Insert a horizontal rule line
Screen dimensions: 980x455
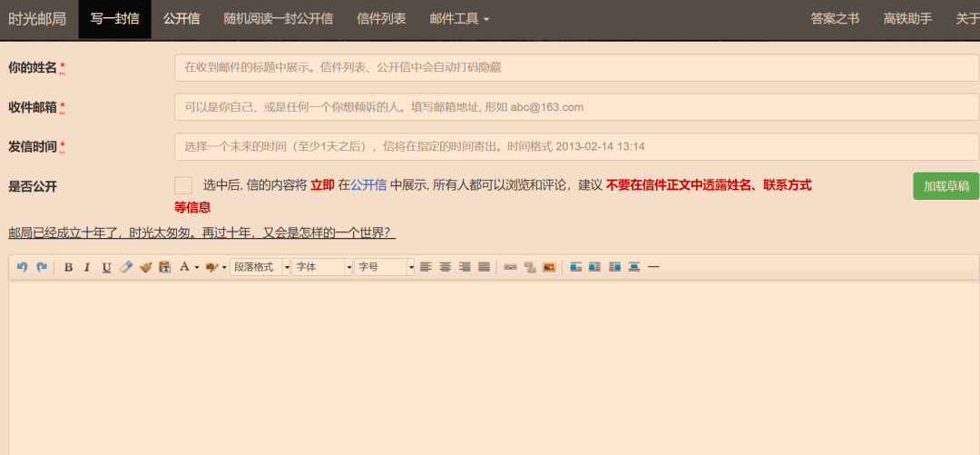pyautogui.click(x=653, y=267)
